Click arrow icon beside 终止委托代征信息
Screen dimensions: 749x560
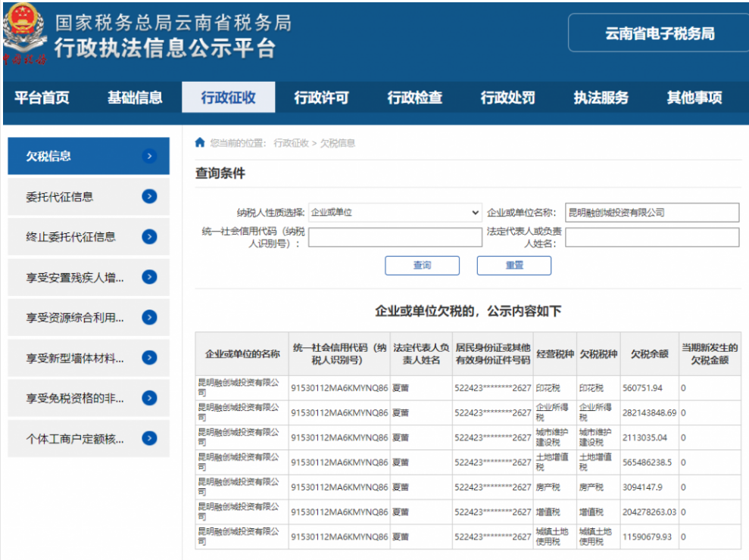tap(149, 236)
